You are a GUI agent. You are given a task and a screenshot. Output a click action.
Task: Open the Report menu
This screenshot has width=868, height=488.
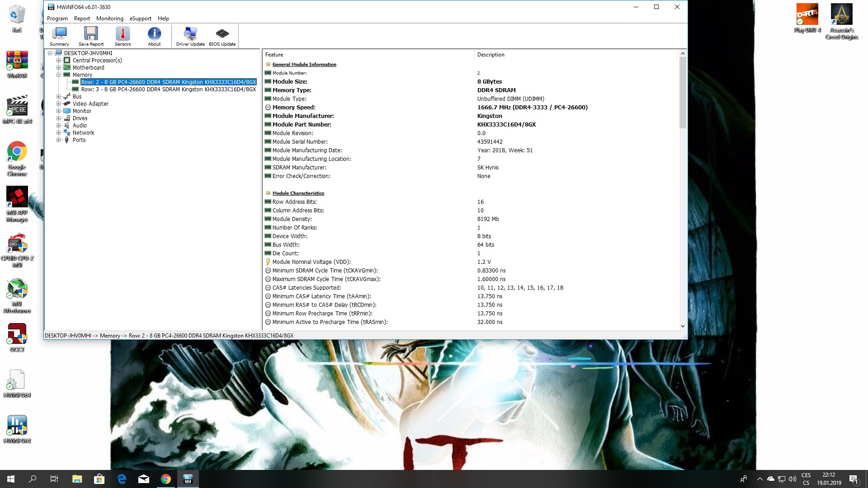(x=82, y=19)
